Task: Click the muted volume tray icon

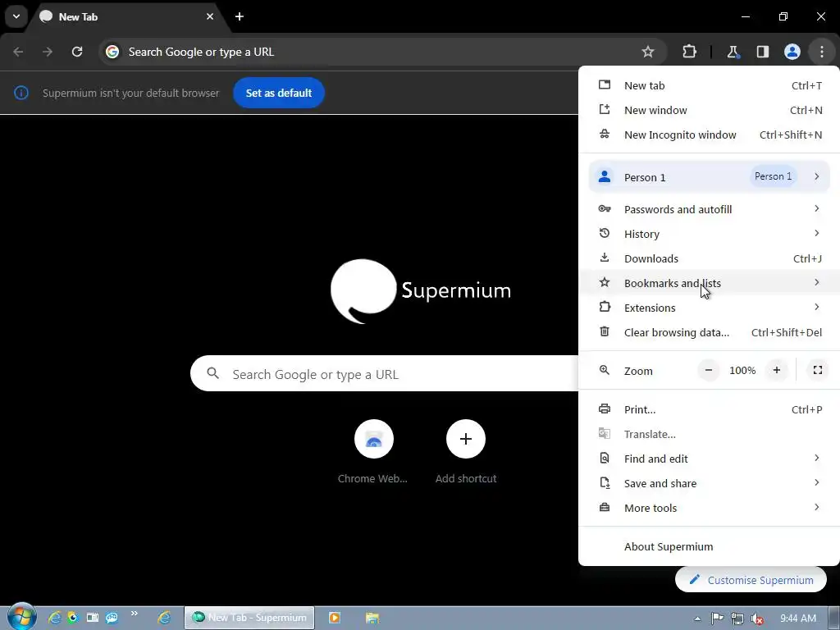Action: pyautogui.click(x=757, y=619)
